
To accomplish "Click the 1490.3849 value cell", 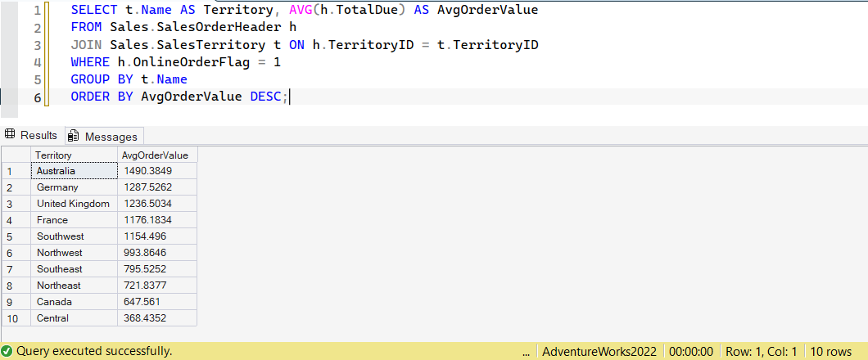I will 157,171.
